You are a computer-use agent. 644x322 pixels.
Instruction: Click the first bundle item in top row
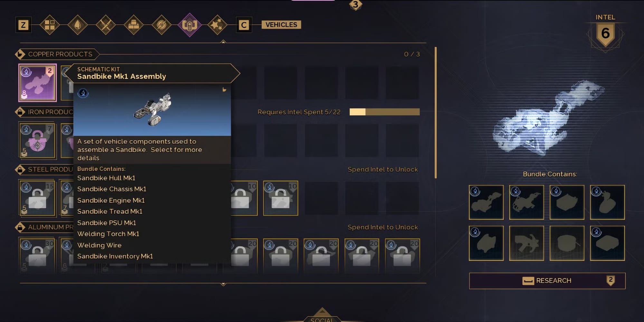click(486, 202)
